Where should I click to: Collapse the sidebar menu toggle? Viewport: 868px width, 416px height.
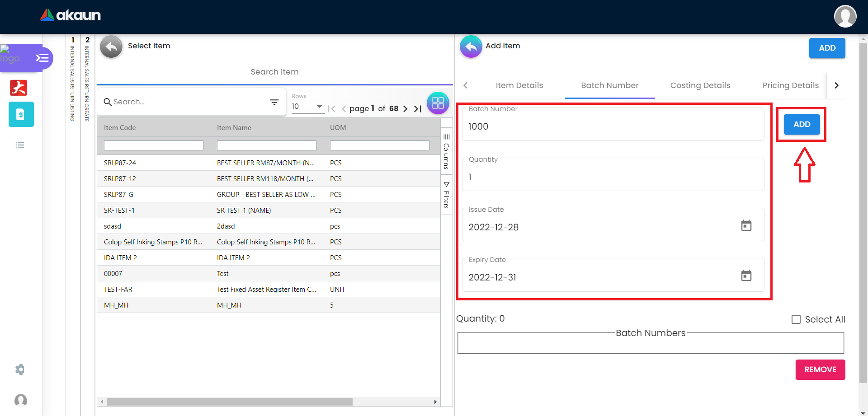tap(42, 58)
